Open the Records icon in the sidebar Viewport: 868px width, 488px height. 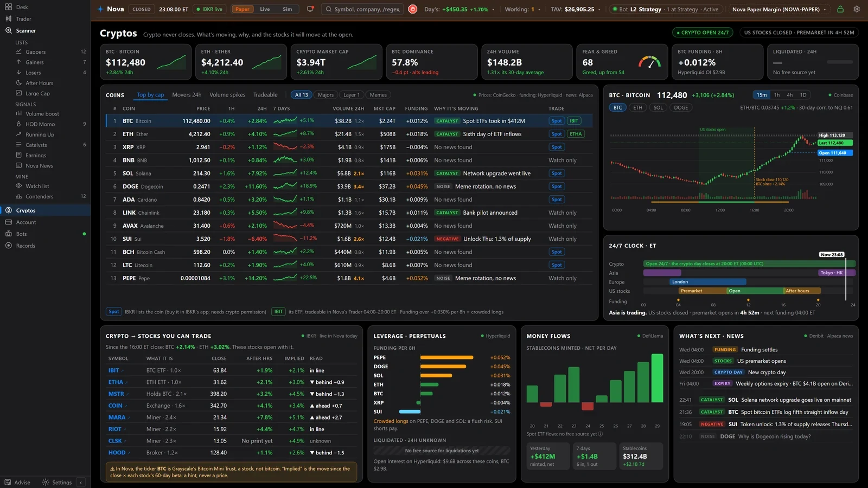tap(8, 246)
